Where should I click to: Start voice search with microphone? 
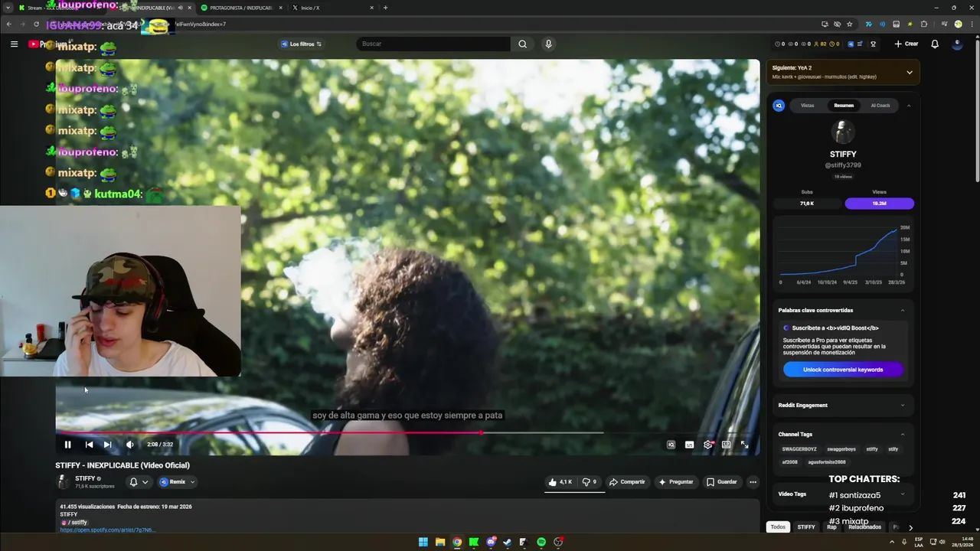click(x=548, y=44)
